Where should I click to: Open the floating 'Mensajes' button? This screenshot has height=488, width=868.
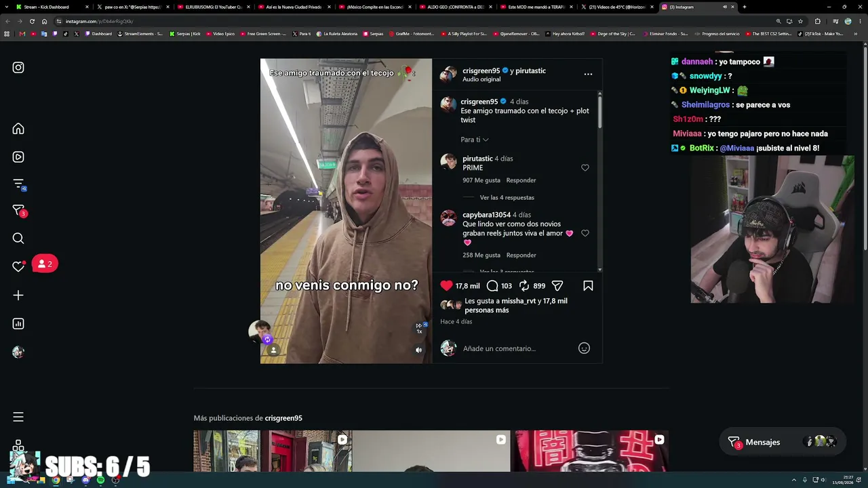(781, 442)
